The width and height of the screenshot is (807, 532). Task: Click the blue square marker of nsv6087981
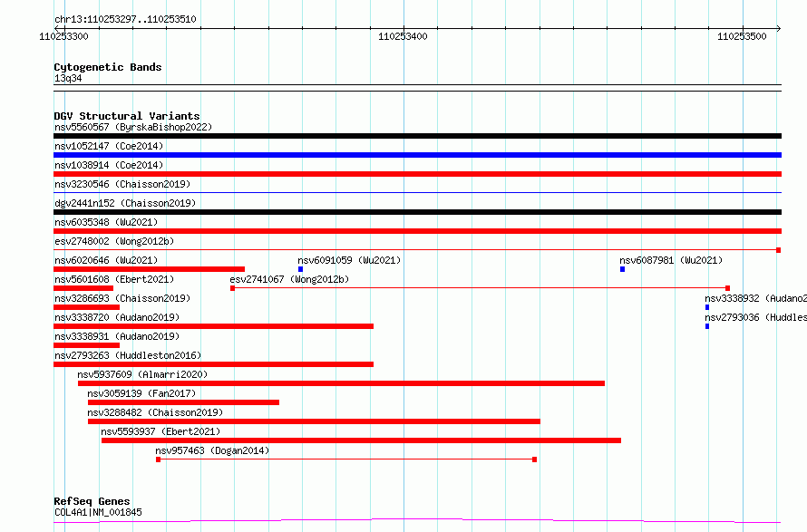coord(623,269)
